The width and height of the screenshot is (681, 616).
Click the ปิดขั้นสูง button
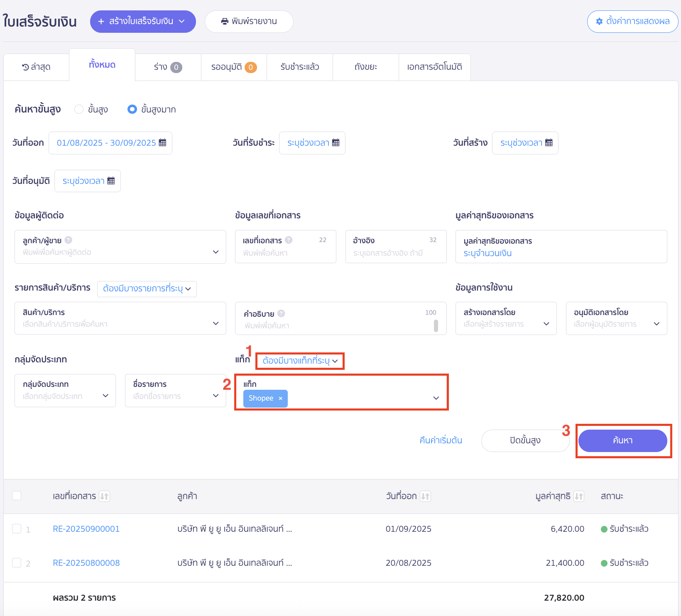[x=525, y=441]
